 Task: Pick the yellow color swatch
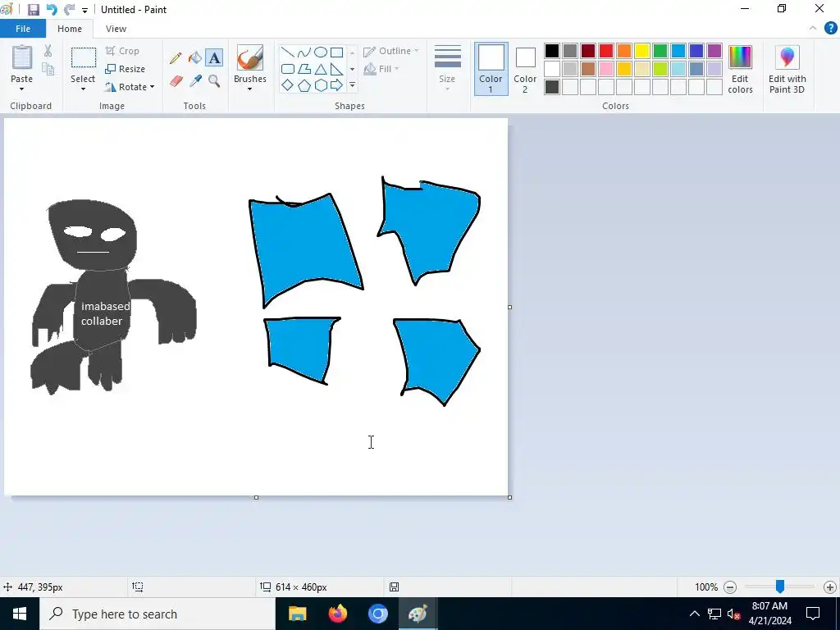click(x=641, y=51)
